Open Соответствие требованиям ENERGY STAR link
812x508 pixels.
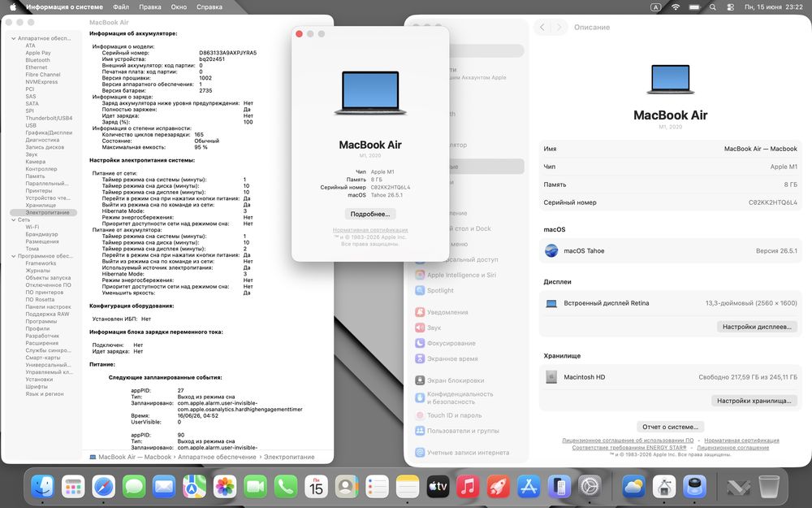(629, 447)
